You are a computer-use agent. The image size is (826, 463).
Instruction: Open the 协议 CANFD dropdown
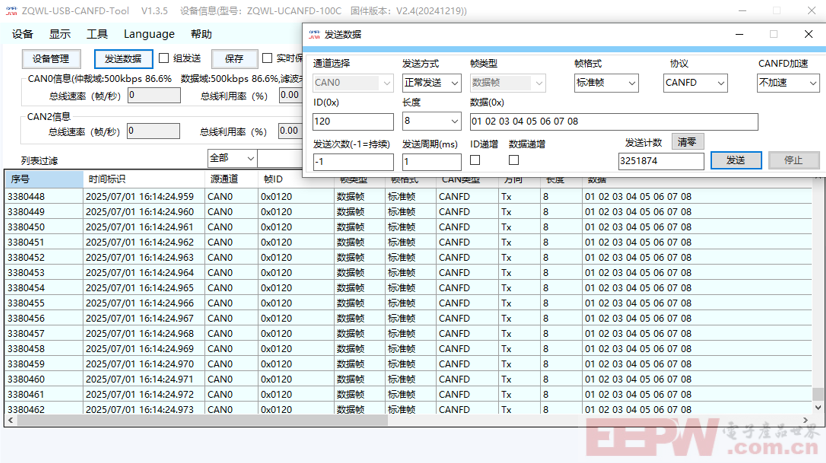click(x=695, y=83)
